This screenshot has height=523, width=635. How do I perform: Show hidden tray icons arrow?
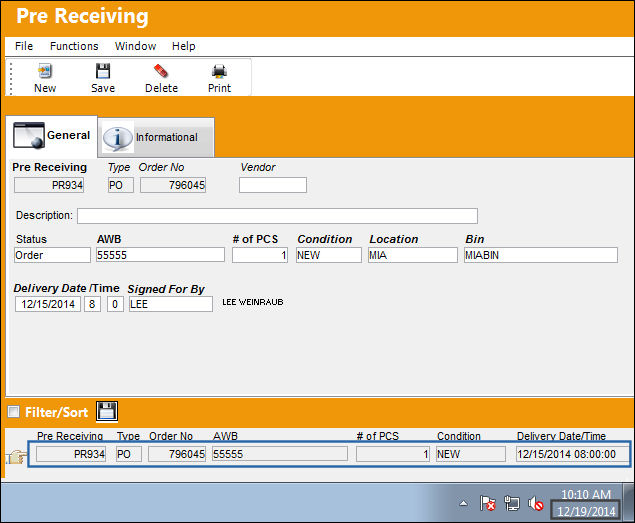coord(464,504)
